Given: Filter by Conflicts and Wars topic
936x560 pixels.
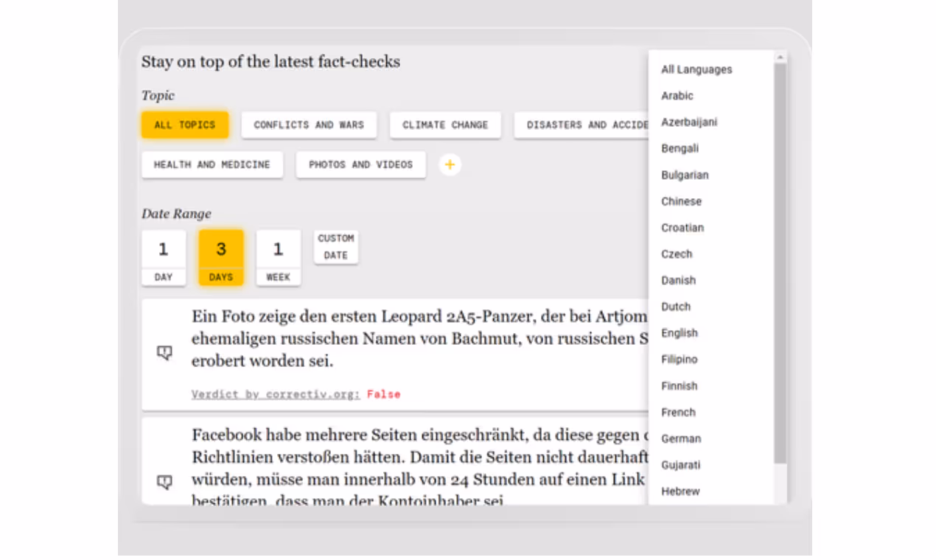Looking at the screenshot, I should [309, 125].
